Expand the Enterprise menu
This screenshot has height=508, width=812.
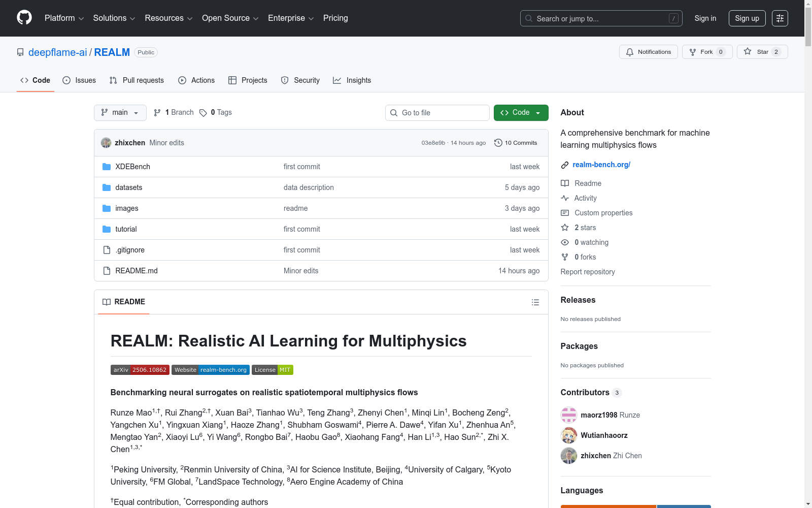[x=291, y=18]
